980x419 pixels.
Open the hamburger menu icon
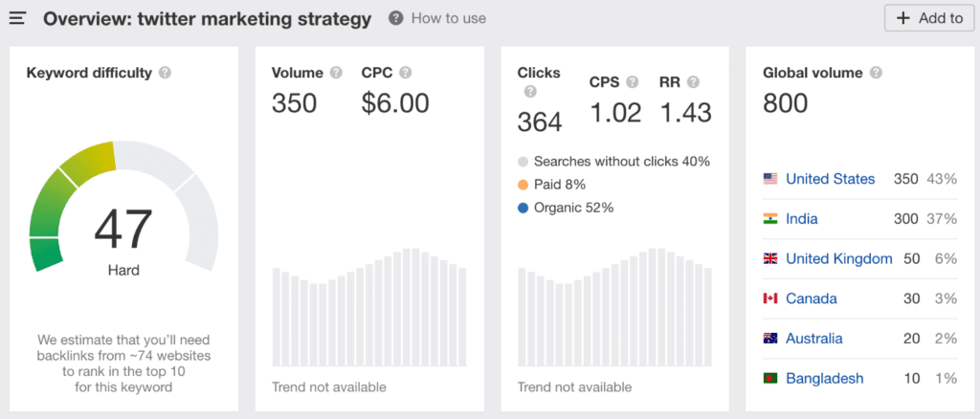tap(17, 19)
